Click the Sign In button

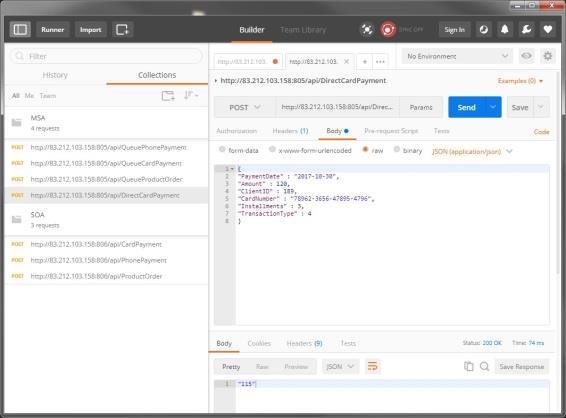click(x=454, y=29)
